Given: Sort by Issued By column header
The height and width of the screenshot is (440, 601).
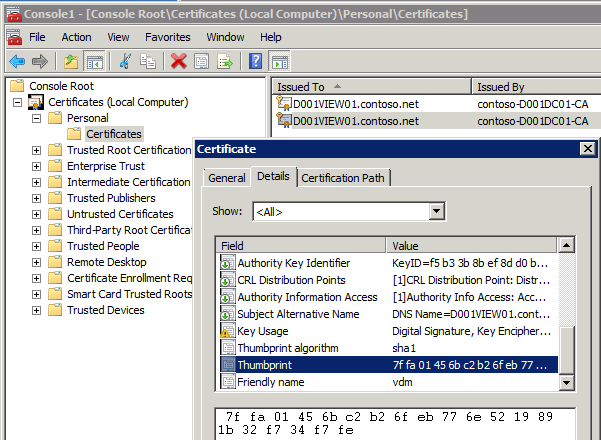Looking at the screenshot, I should pos(536,87).
